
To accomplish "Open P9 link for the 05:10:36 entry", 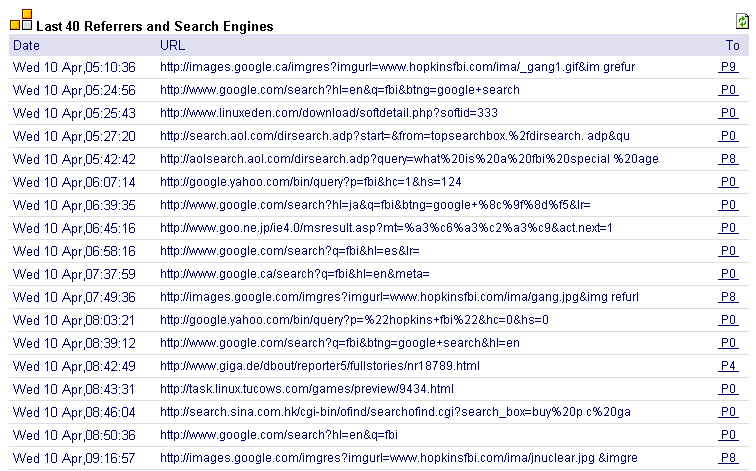I will click(728, 67).
